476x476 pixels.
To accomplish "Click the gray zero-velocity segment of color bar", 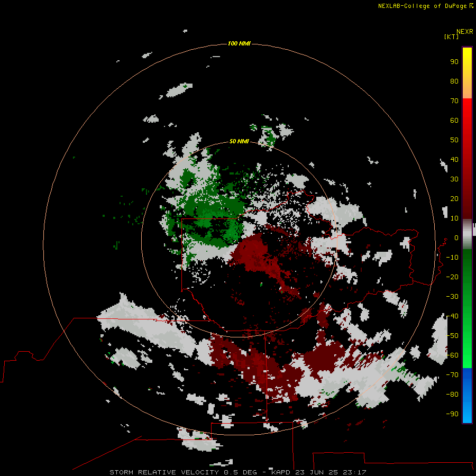I will click(467, 234).
